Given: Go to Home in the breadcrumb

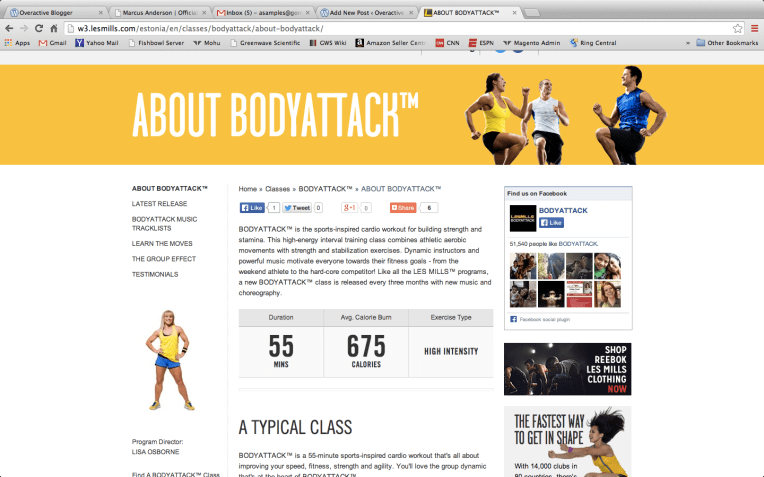Looking at the screenshot, I should (248, 189).
